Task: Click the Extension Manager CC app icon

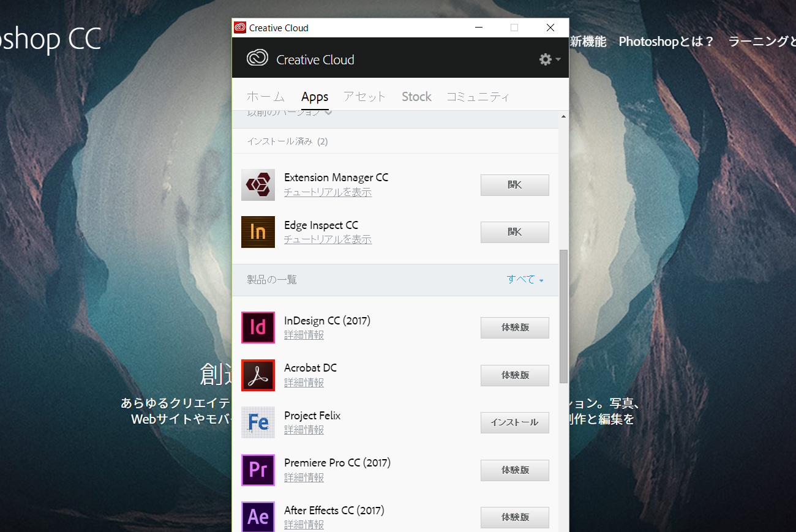Action: click(258, 185)
